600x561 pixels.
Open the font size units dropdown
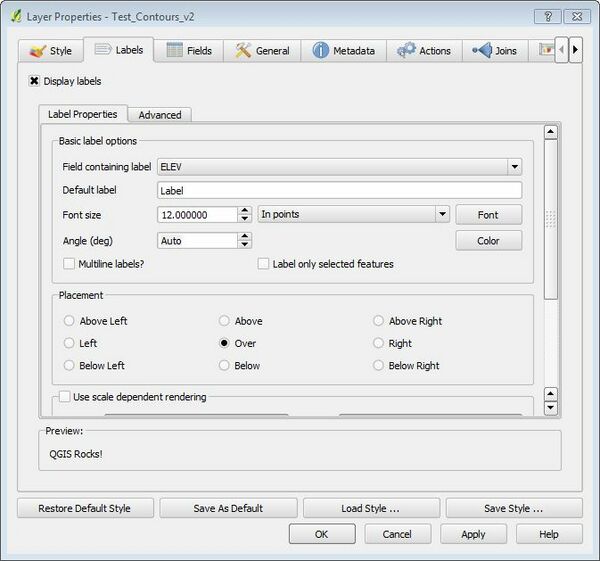(442, 214)
